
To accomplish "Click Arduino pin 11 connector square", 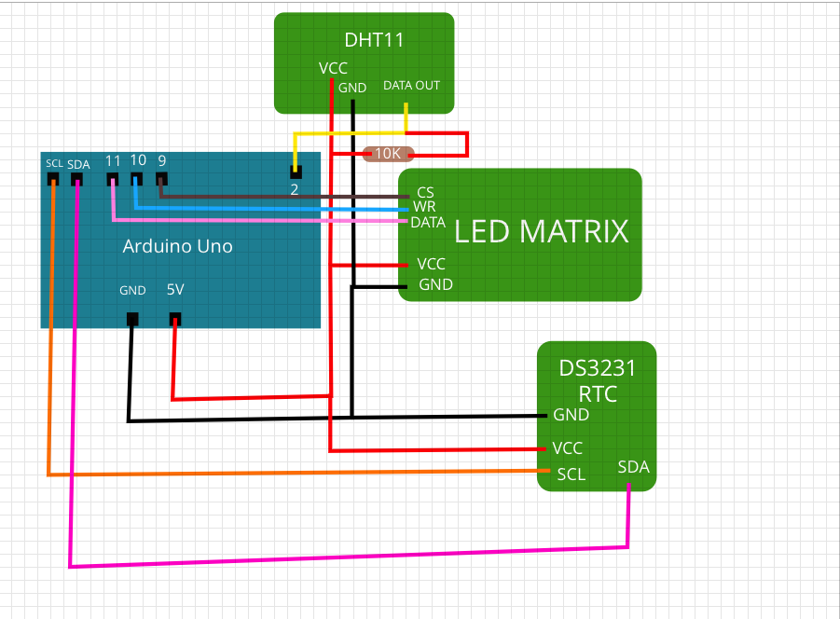I will point(113,179).
